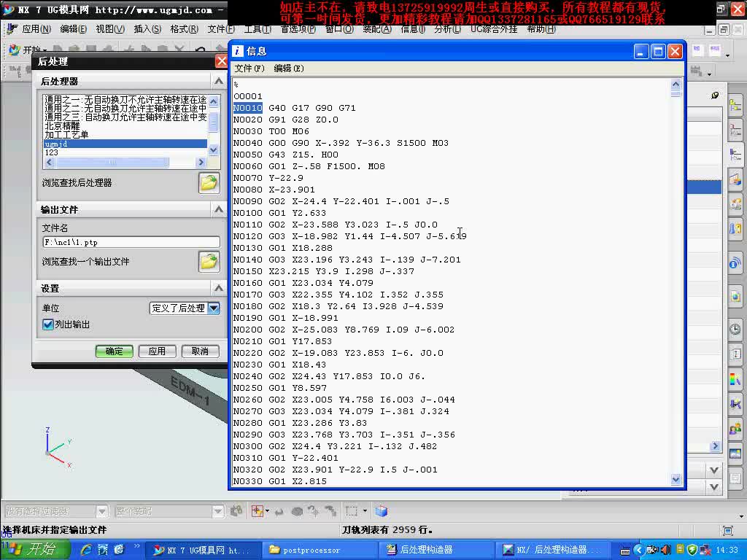
Task: Click O0001 program number line
Action: (x=248, y=96)
